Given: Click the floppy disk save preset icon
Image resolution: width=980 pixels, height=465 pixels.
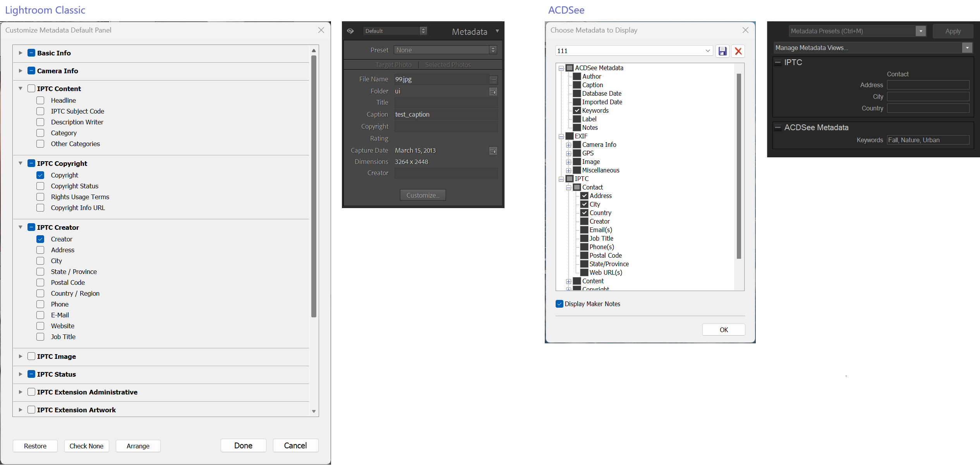Looking at the screenshot, I should click(x=723, y=51).
